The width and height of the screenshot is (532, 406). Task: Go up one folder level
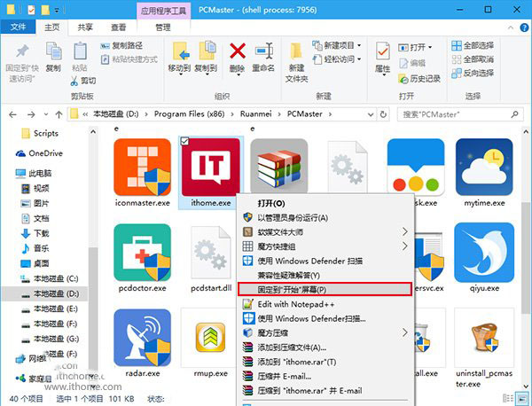(59, 114)
